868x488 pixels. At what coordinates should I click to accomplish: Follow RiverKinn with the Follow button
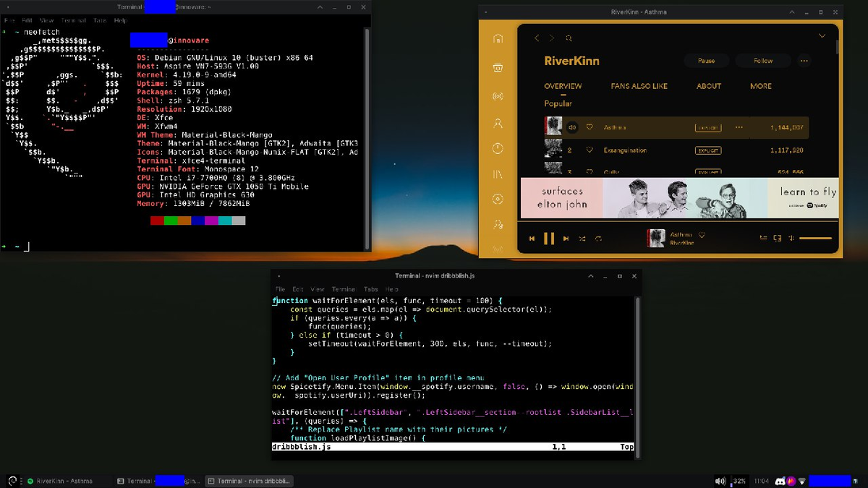763,61
